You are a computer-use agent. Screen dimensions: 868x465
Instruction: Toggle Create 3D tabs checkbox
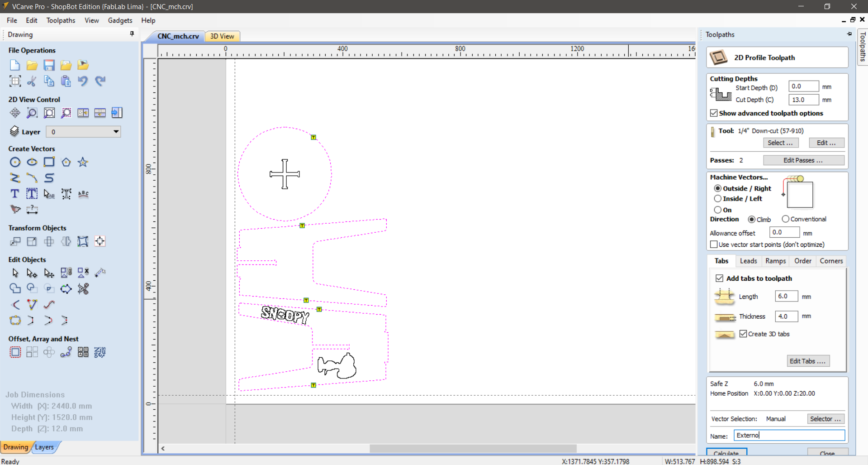(x=743, y=334)
